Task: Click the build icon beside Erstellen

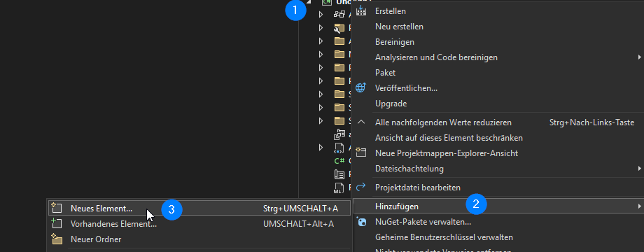Action: [x=360, y=10]
